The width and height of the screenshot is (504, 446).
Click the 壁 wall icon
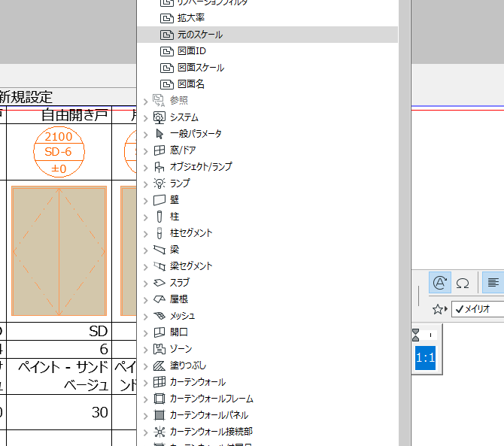[159, 200]
